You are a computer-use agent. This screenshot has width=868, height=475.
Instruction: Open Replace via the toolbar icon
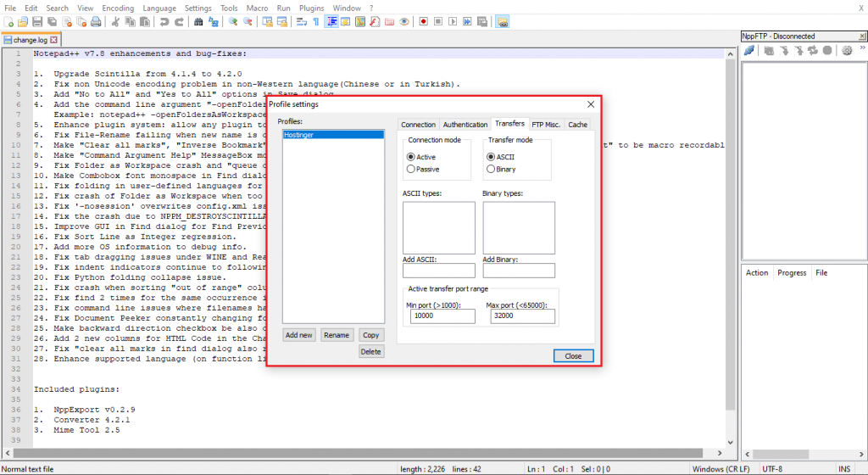[x=213, y=21]
